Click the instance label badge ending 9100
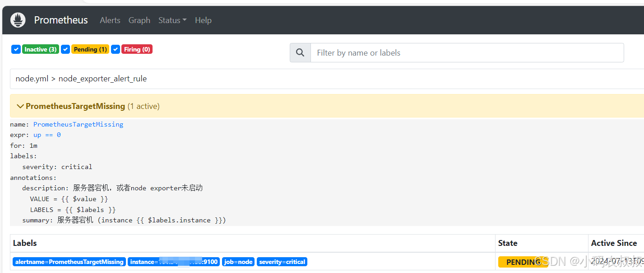644x273 pixels. click(x=174, y=262)
